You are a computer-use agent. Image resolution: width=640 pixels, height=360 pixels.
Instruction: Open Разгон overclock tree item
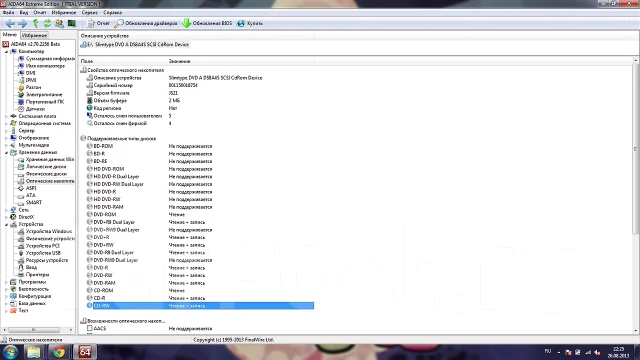(x=33, y=87)
